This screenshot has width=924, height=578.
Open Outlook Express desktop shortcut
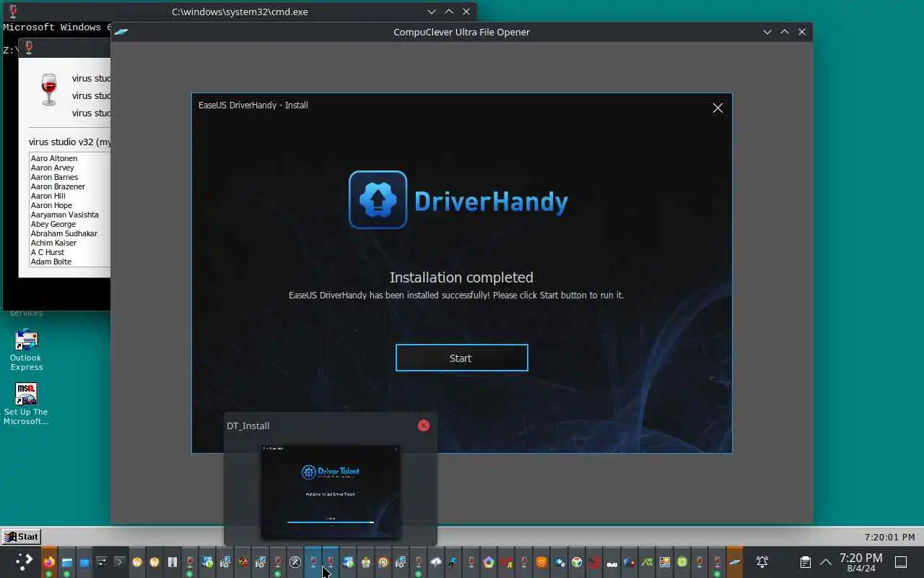pyautogui.click(x=26, y=350)
